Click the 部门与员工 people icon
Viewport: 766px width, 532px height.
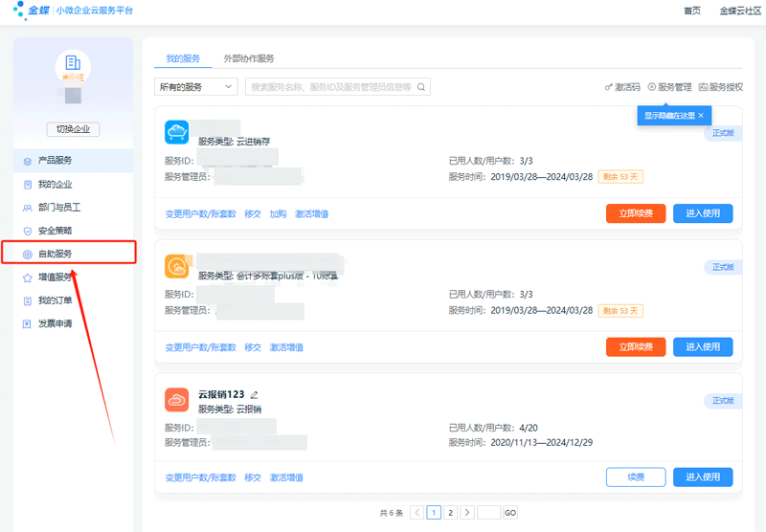click(x=28, y=208)
